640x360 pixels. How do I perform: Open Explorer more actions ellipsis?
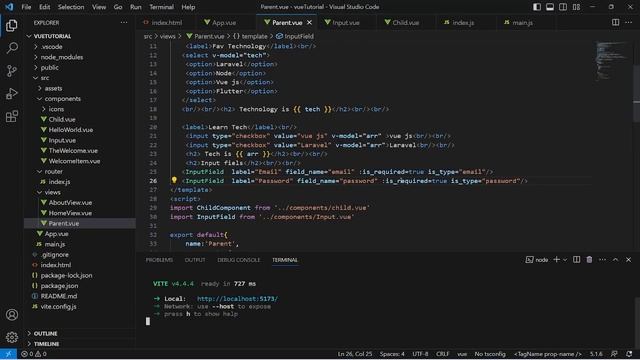(x=124, y=23)
